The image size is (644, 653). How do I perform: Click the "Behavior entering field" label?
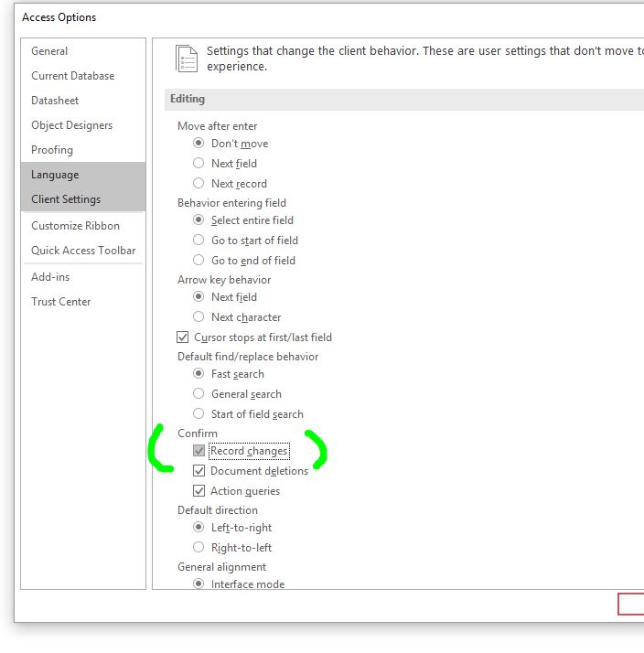(x=231, y=203)
